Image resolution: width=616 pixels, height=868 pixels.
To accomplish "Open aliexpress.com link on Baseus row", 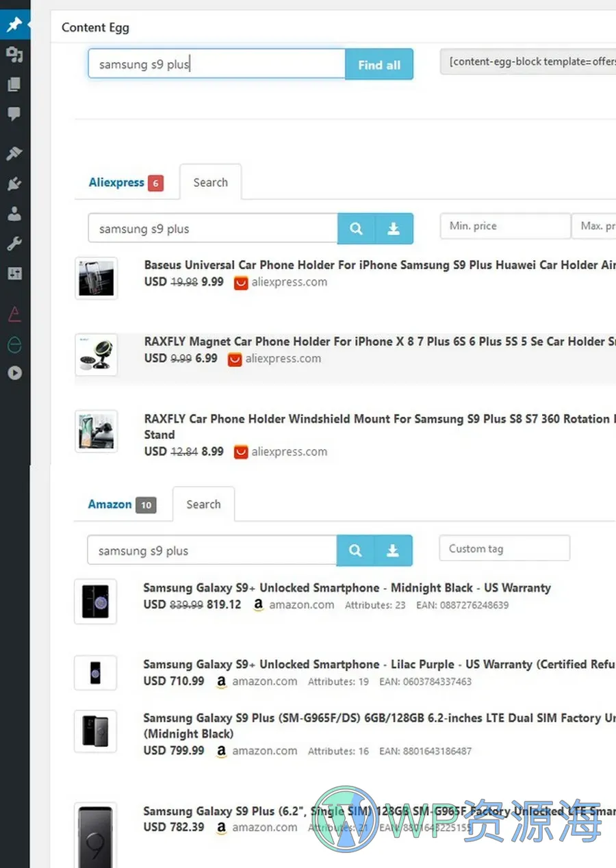I will tap(289, 282).
